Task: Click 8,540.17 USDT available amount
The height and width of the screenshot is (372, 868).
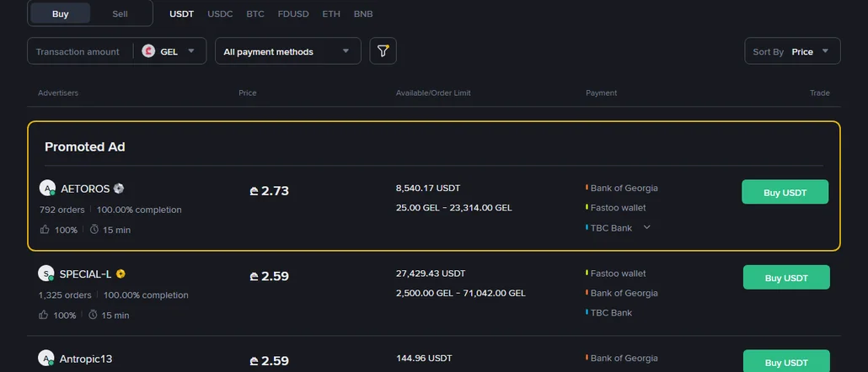Action: pyautogui.click(x=428, y=188)
